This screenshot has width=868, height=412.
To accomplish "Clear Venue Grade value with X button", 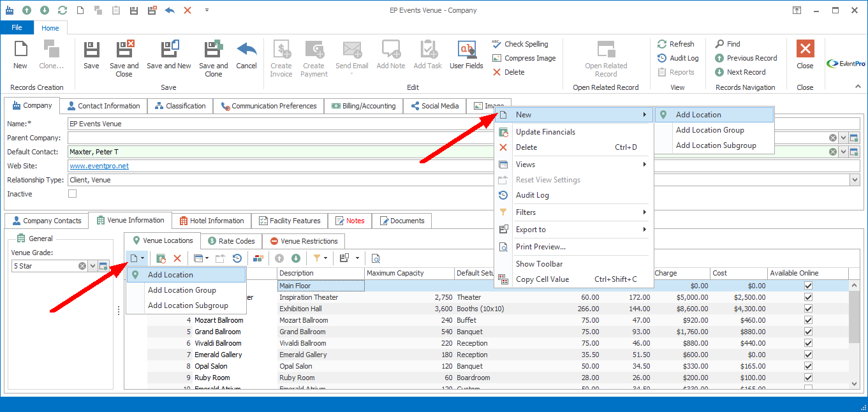I will [82, 266].
